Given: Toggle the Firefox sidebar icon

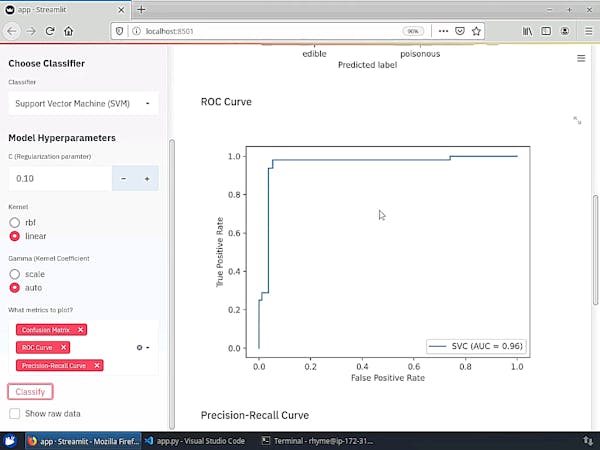Looking at the screenshot, I should click(x=546, y=31).
